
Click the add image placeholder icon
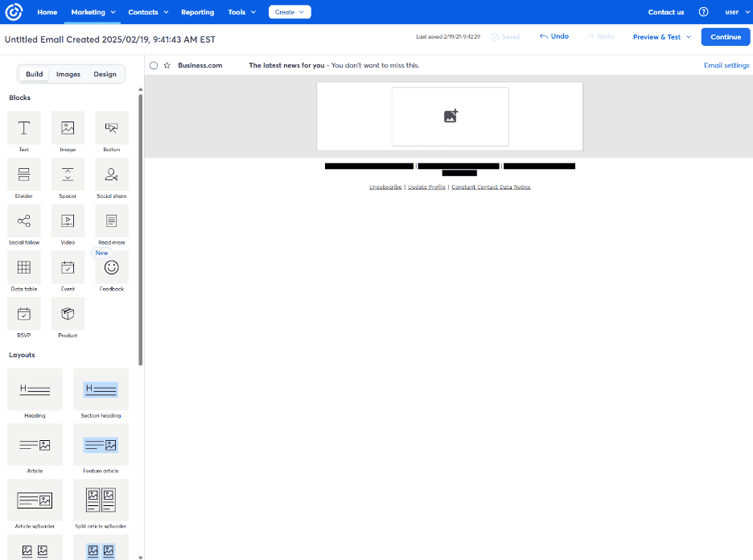451,117
